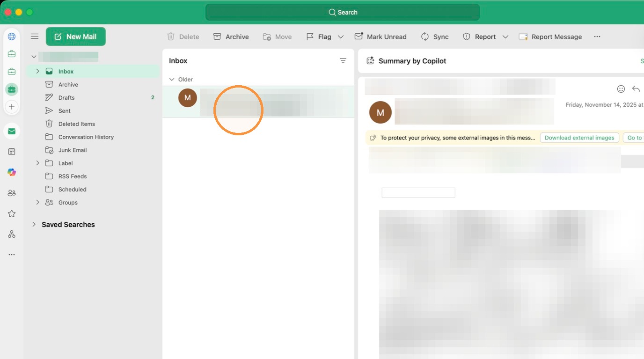This screenshot has width=644, height=359.
Task: Collapse the Older group chevron
Action: [172, 79]
